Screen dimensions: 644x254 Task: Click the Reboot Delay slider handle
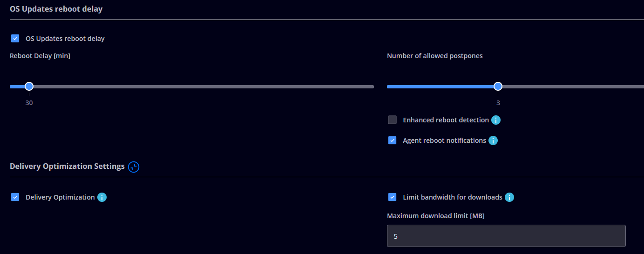click(29, 86)
